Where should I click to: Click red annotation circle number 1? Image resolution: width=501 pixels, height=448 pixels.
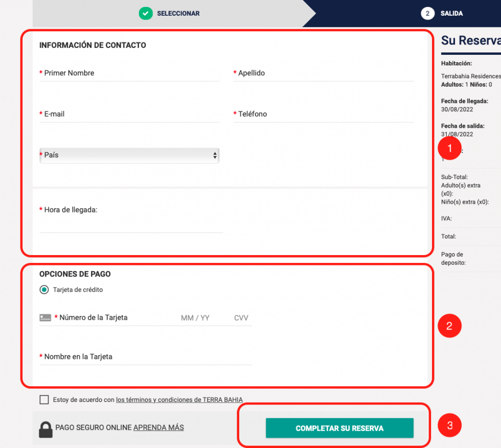(x=449, y=148)
